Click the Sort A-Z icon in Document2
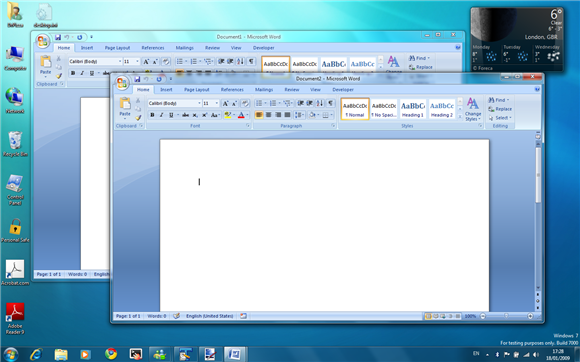 point(320,103)
